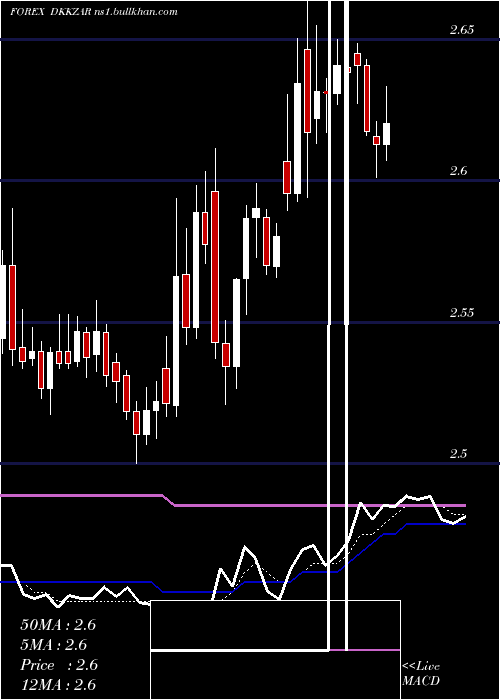Screen dimensions: 500x700
Task: Click the 50MA : 2.6 readout
Action: [x=58, y=625]
